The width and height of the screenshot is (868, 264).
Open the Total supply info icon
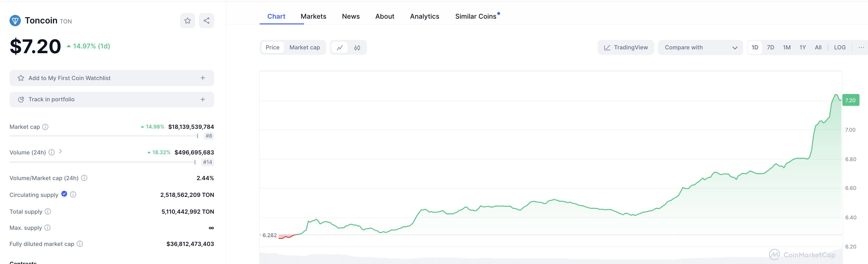[48, 211]
